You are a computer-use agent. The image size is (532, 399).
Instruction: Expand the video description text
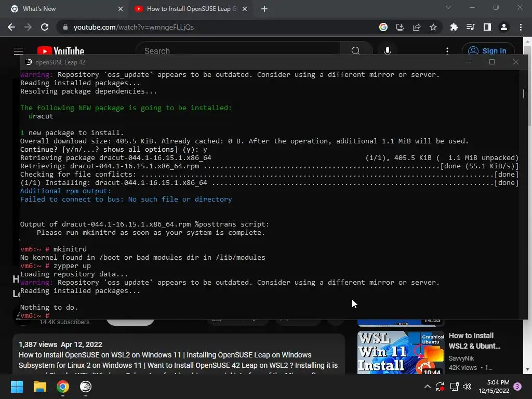point(178,360)
